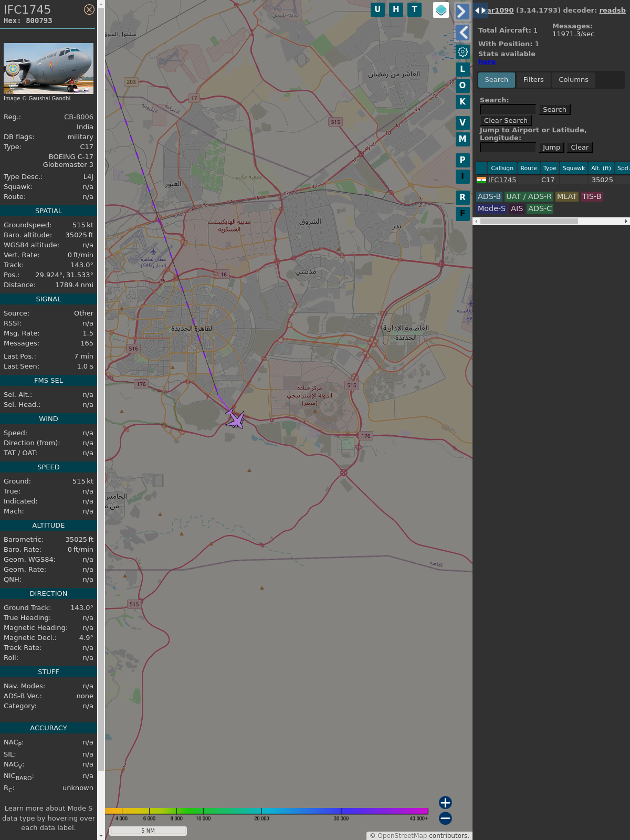Screen dimensions: 630x840
Task: Expand sidebar with right chevron arrow
Action: click(462, 11)
